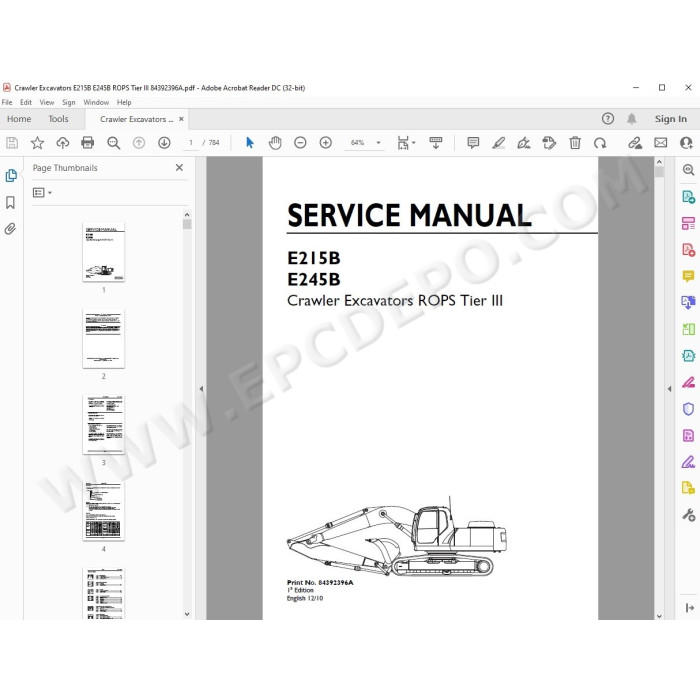
Task: Upload file to cloud icon
Action: 62,143
